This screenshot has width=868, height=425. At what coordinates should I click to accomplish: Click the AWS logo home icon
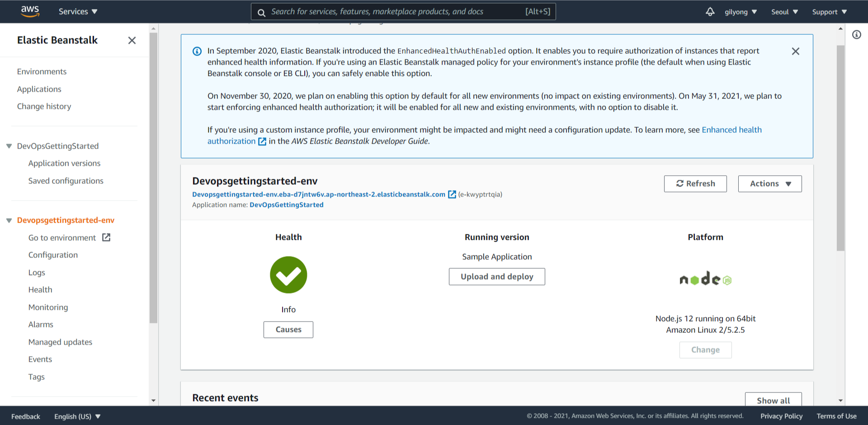[30, 11]
